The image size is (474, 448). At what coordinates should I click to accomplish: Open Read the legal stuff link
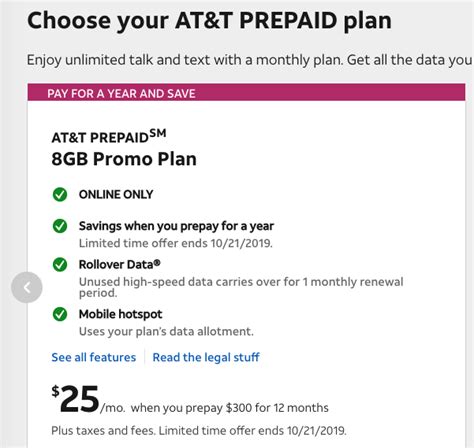point(206,357)
